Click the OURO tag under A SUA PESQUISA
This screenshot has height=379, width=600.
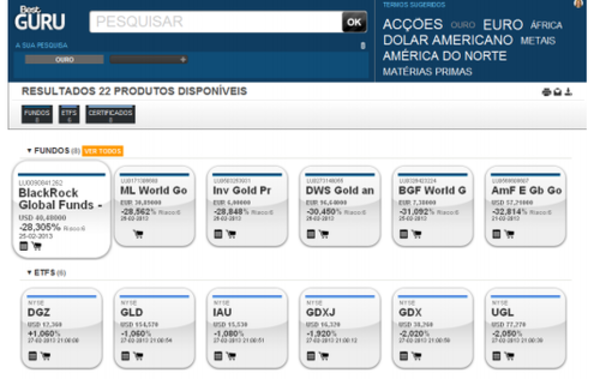tap(64, 59)
